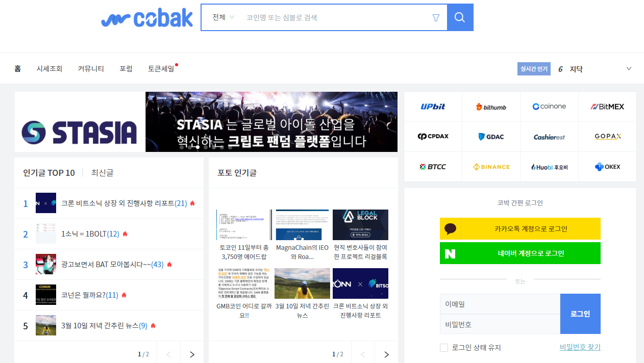This screenshot has width=644, height=363.
Task: Open the GDAC exchange logo
Action: click(491, 137)
